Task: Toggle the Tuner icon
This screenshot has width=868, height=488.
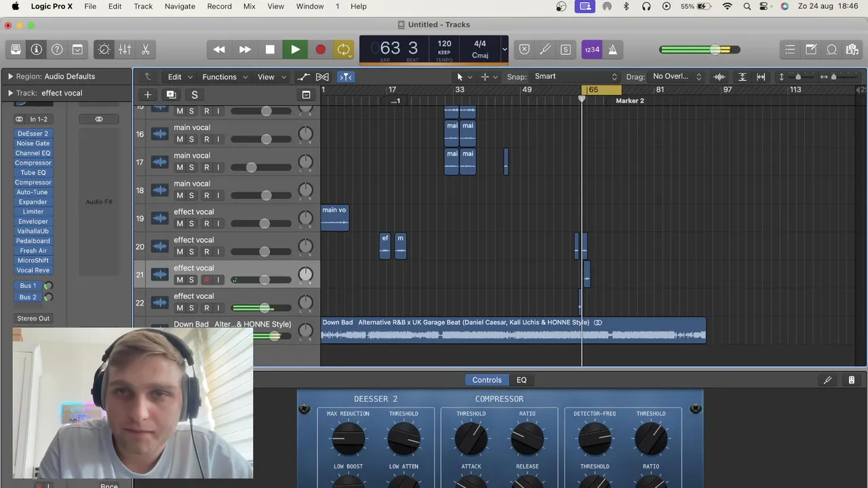Action: (x=545, y=49)
